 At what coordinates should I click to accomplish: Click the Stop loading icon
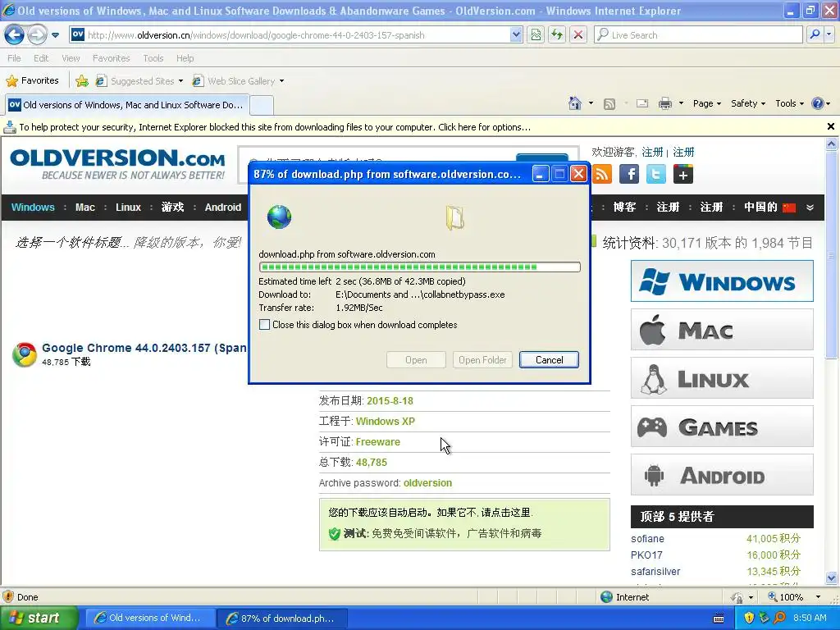(x=578, y=34)
